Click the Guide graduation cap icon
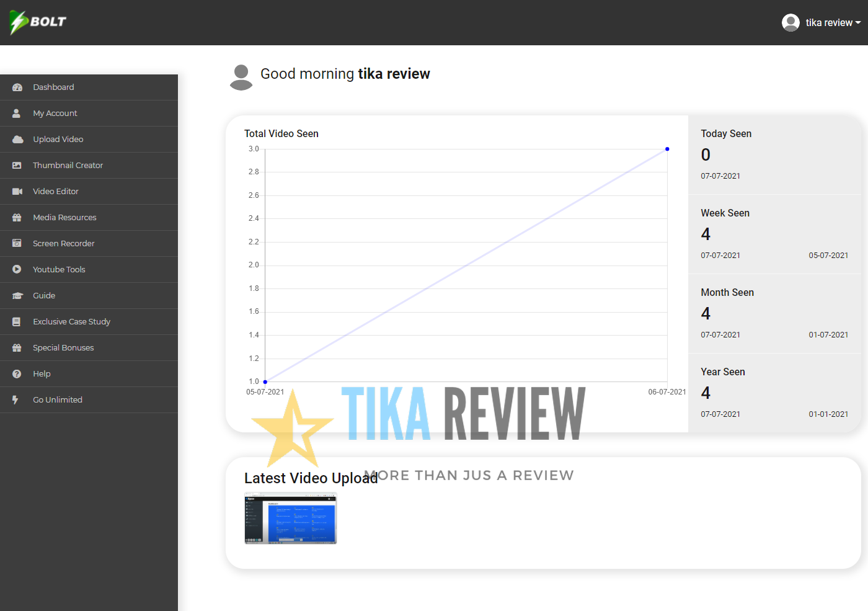The image size is (868, 611). [17, 296]
